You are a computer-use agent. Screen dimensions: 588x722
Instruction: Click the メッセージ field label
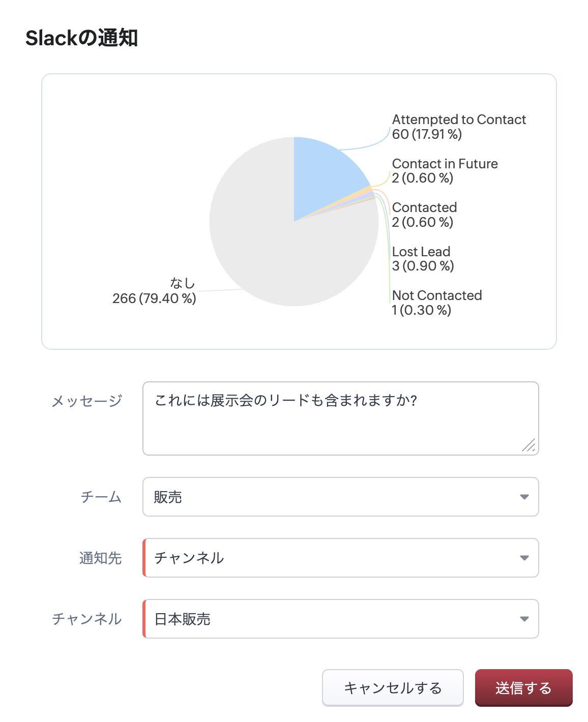pyautogui.click(x=87, y=401)
